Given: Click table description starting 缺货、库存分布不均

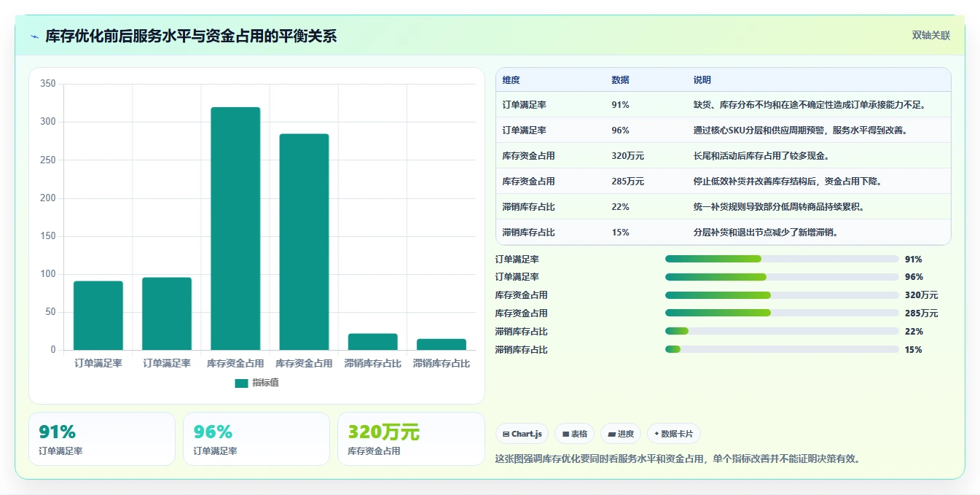Looking at the screenshot, I should tap(810, 105).
